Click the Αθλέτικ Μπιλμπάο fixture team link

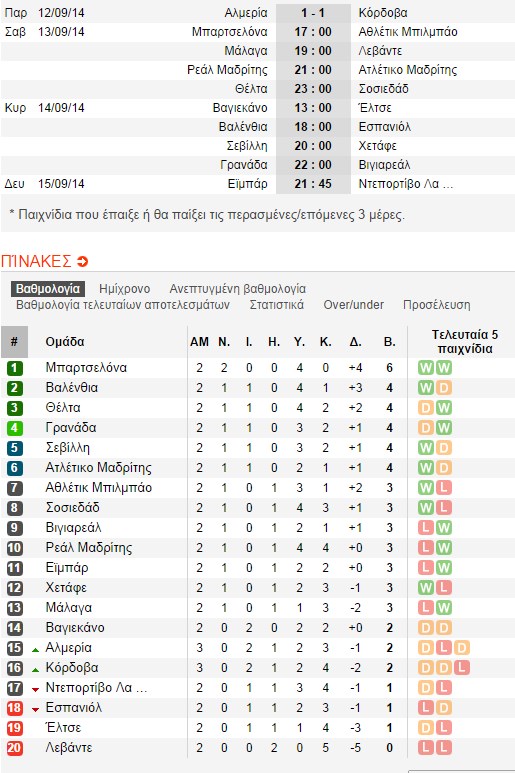[x=408, y=32]
